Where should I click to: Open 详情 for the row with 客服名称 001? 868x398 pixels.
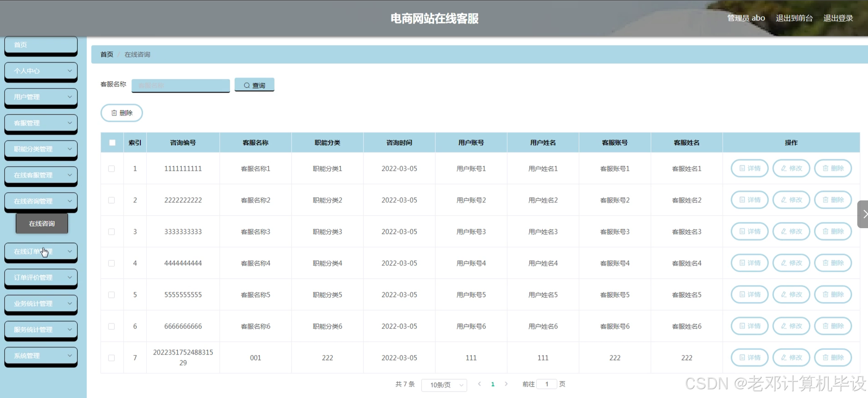click(x=750, y=358)
